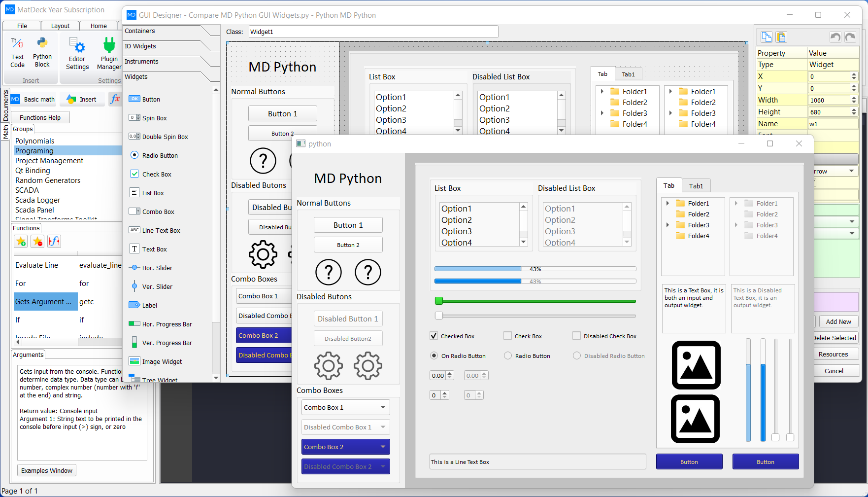
Task: Select Option2 in python window List Box
Action: 456,220
